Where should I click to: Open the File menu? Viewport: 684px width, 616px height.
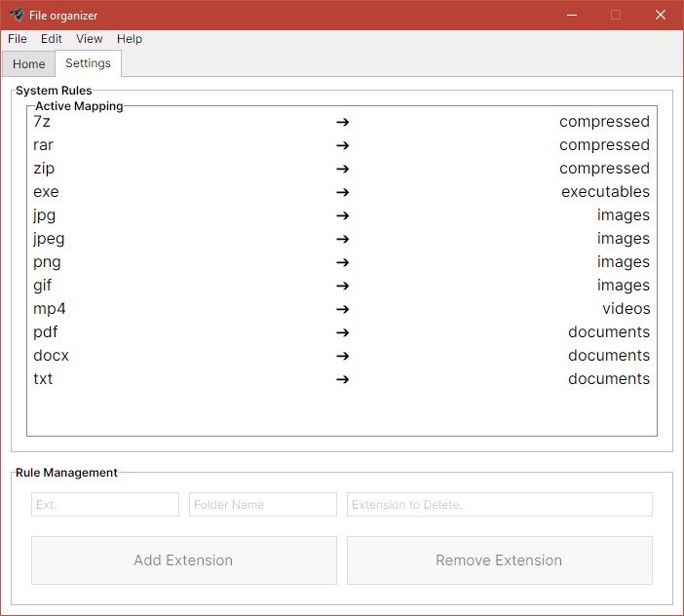18,39
